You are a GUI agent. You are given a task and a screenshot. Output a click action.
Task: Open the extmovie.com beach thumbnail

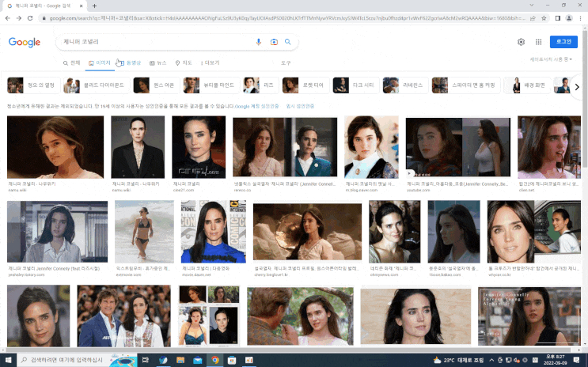pyautogui.click(x=144, y=231)
